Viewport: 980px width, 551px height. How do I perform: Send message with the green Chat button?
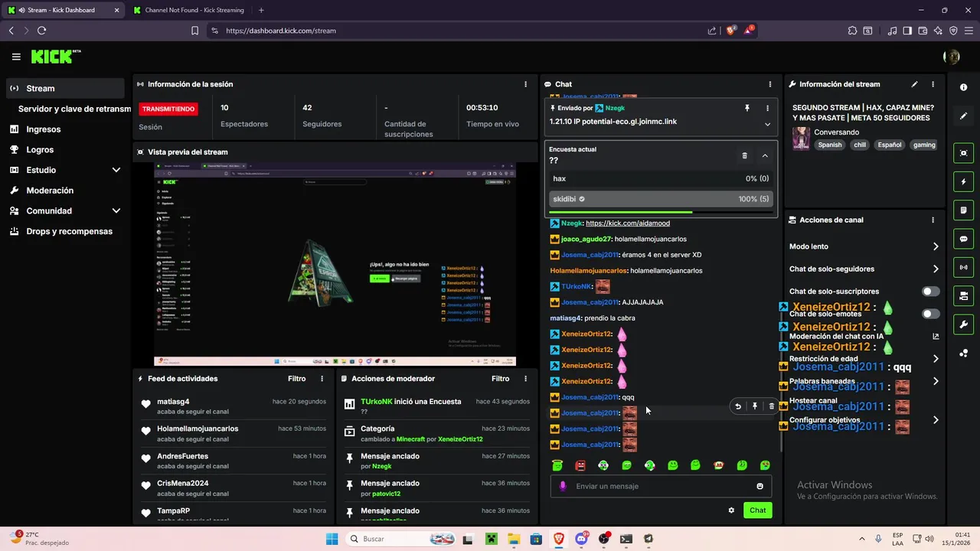[x=757, y=510]
